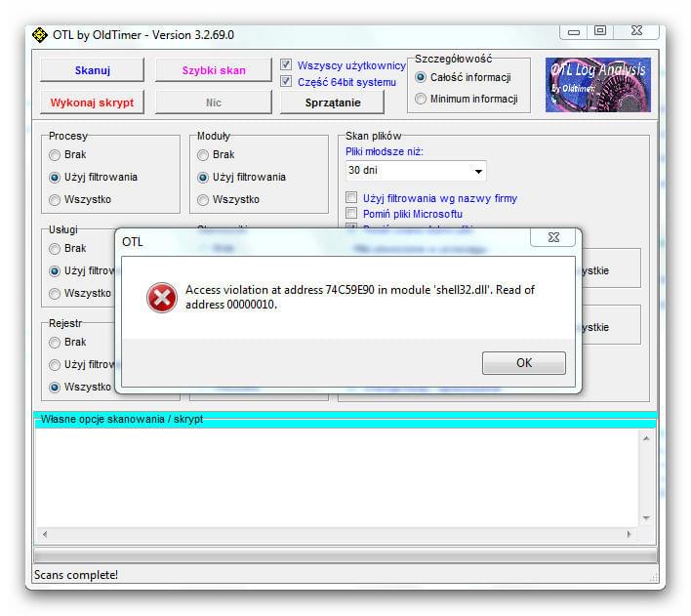691x616 pixels.
Task: Close the OTL error dialog
Action: click(553, 237)
